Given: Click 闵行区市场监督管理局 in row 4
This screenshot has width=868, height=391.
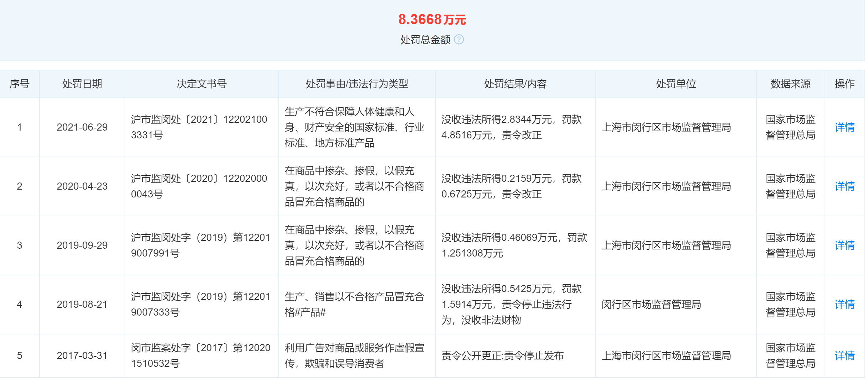Looking at the screenshot, I should point(651,304).
